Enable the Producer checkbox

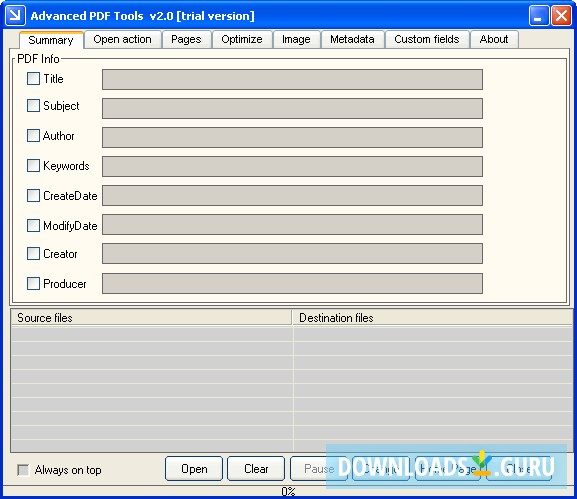(x=33, y=284)
